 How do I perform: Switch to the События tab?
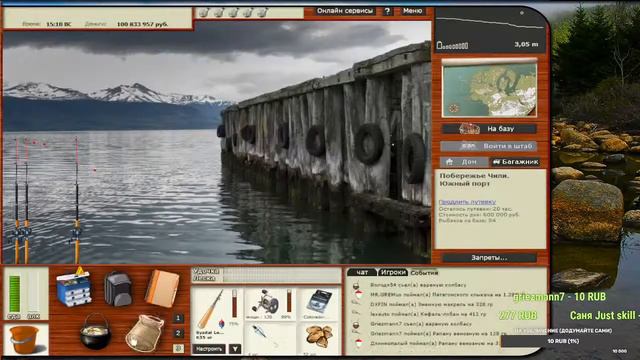(x=424, y=272)
